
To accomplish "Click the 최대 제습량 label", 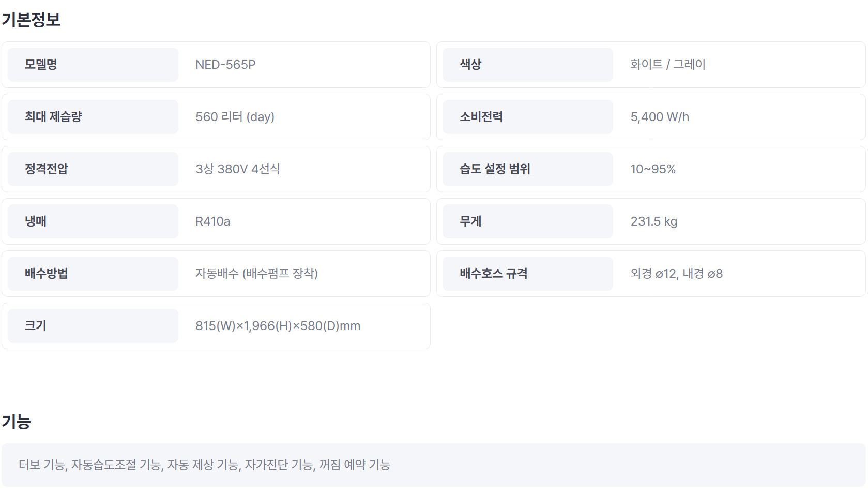I will click(53, 117).
